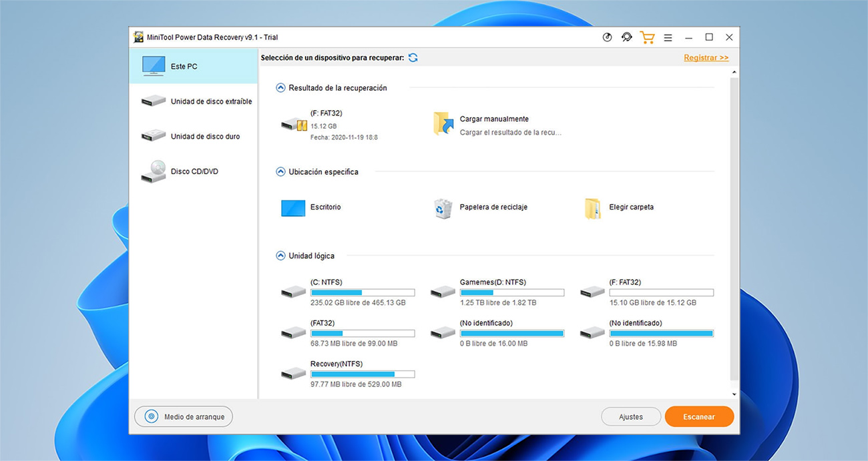The width and height of the screenshot is (868, 461).
Task: Collapse the Ubicación específica section
Action: [x=280, y=171]
